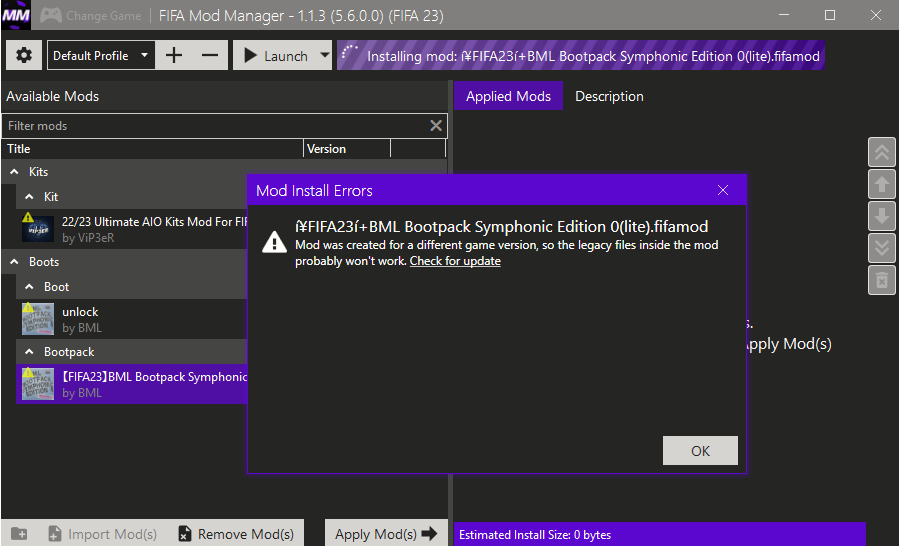Open the Launch options dropdown arrow
900x546 pixels.
pos(325,56)
